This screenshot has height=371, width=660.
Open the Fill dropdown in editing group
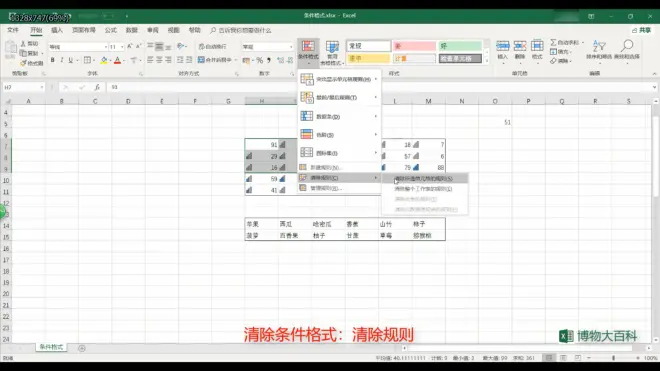coord(561,52)
